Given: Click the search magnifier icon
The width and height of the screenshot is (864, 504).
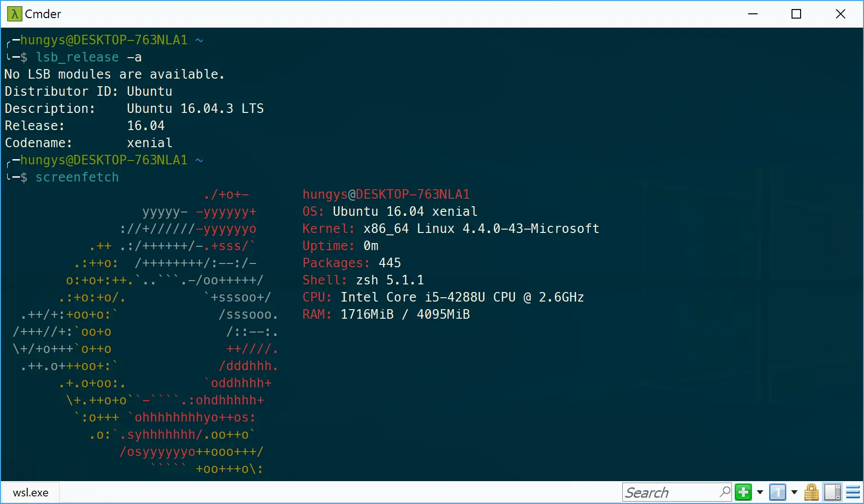Looking at the screenshot, I should pyautogui.click(x=725, y=492).
